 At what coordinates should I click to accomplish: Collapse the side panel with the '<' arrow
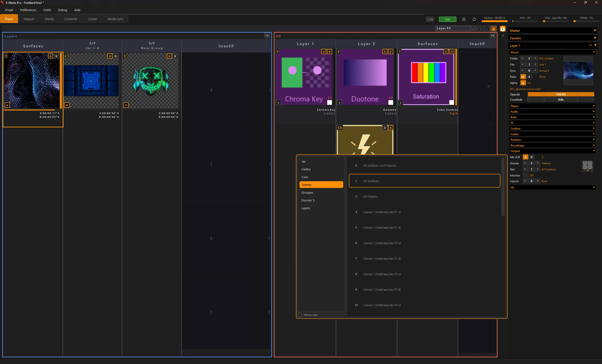(x=503, y=36)
